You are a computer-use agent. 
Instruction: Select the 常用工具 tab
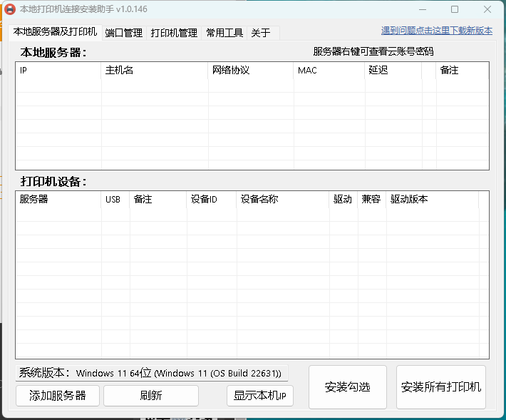[x=224, y=33]
